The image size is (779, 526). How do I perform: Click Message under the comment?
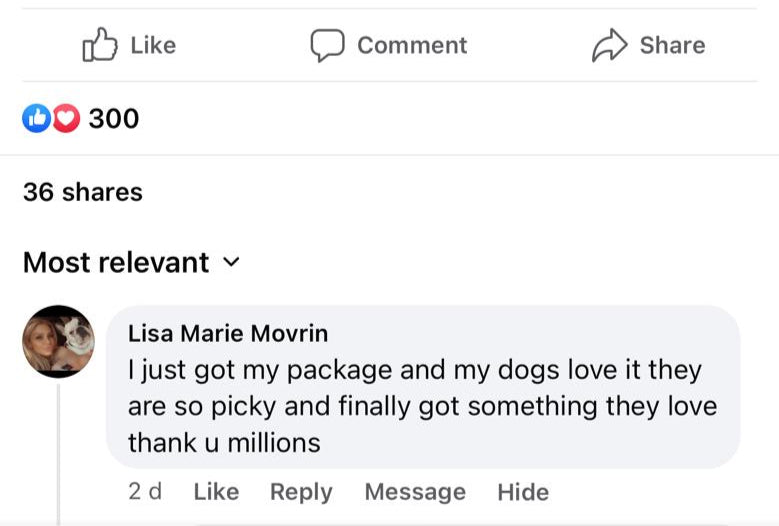[415, 492]
